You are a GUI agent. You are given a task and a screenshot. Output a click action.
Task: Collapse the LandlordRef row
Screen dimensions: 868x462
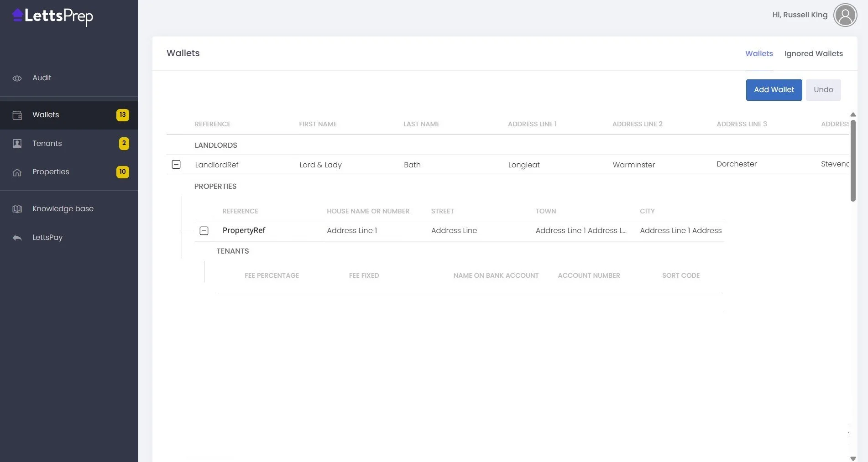tap(176, 164)
